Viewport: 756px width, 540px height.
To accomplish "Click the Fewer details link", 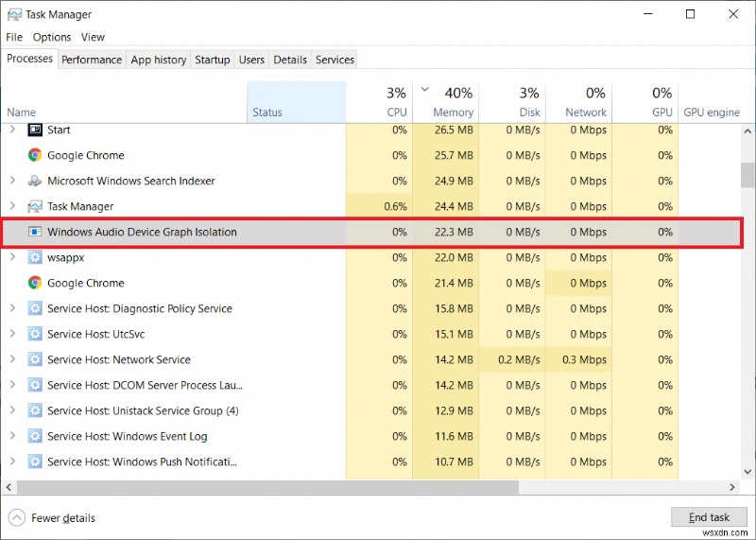I will point(63,518).
